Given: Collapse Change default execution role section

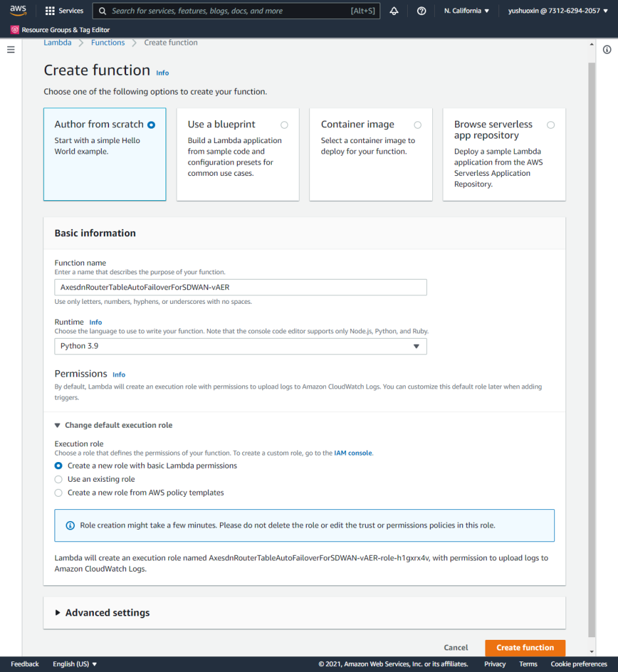Looking at the screenshot, I should click(114, 425).
